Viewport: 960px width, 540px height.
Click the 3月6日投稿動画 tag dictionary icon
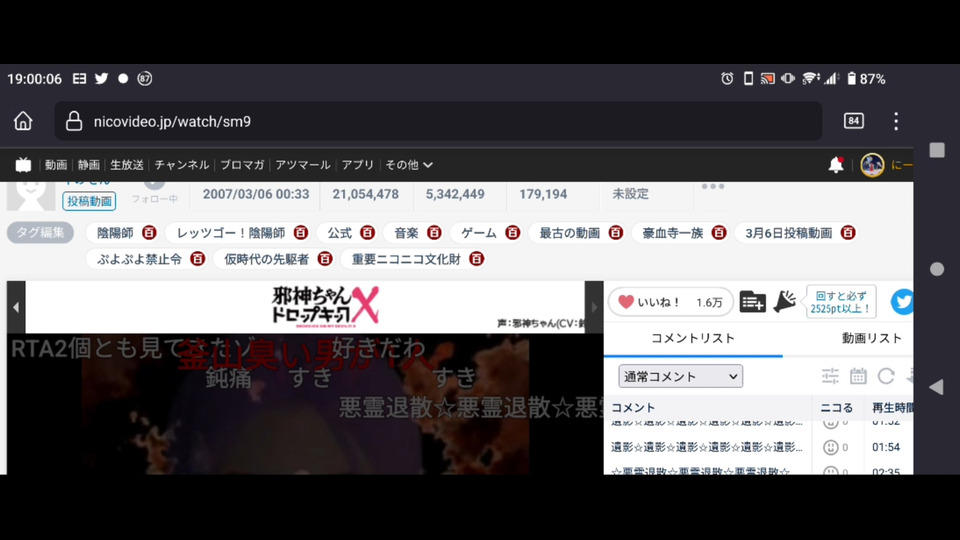[x=848, y=233]
